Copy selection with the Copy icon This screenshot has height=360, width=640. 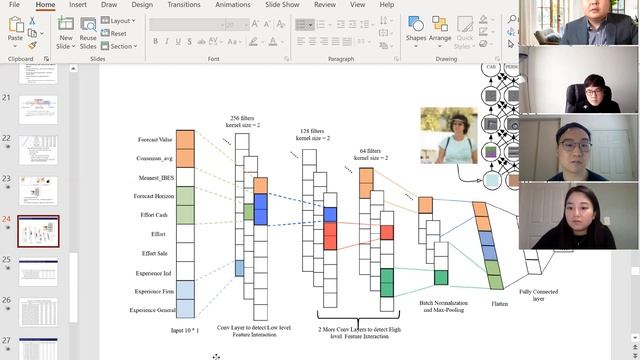click(x=32, y=33)
